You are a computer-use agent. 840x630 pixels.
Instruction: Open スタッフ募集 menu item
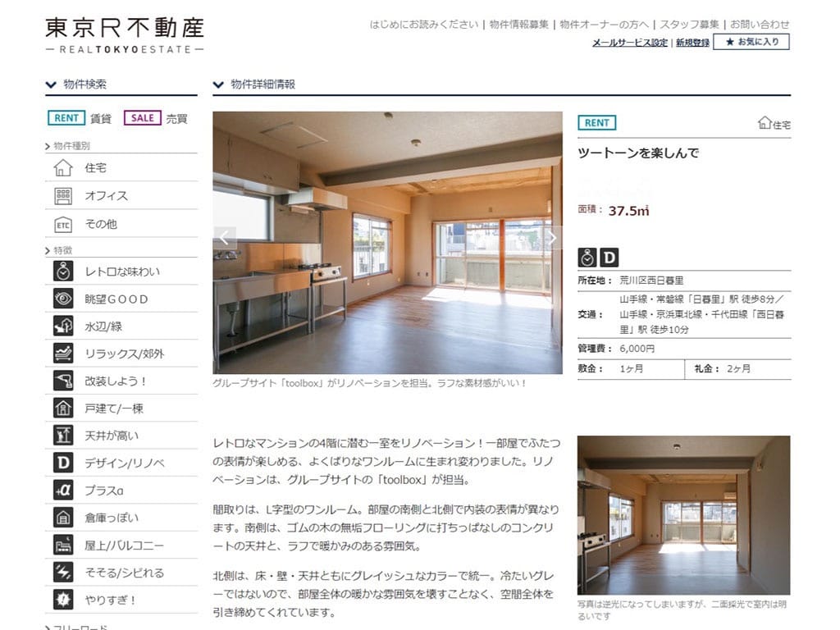pyautogui.click(x=689, y=24)
